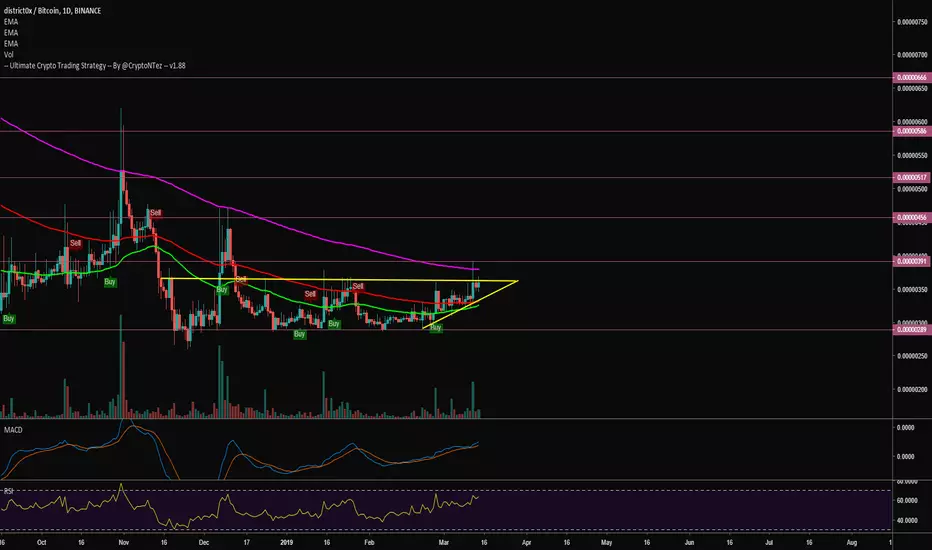Select the 0.00000666 price level label
Screen dimensions: 932x550
coord(911,77)
